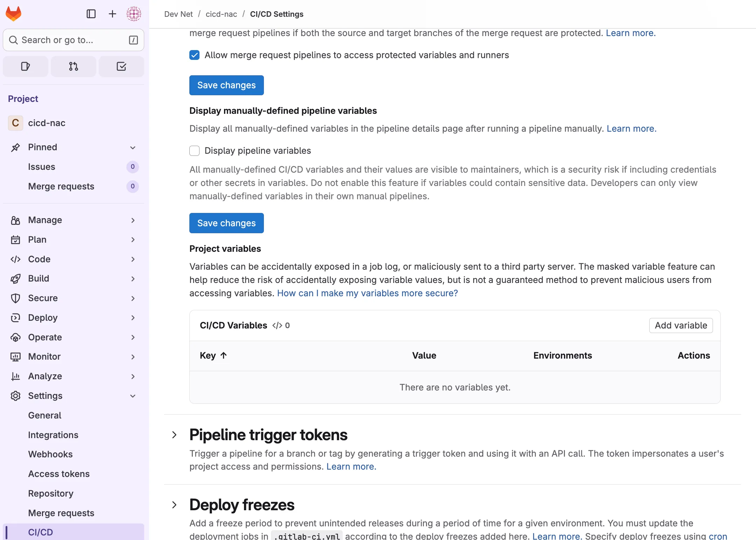Screen dimensions: 756x540
Task: Open the Webhooks settings item
Action: [x=50, y=454]
